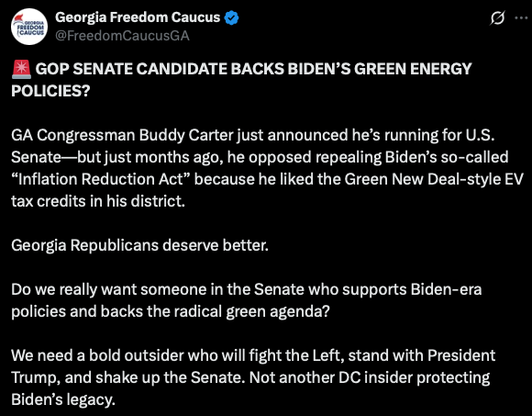This screenshot has height=416, width=532.
Task: Click the "radical green agenda?" text
Action: (251, 311)
